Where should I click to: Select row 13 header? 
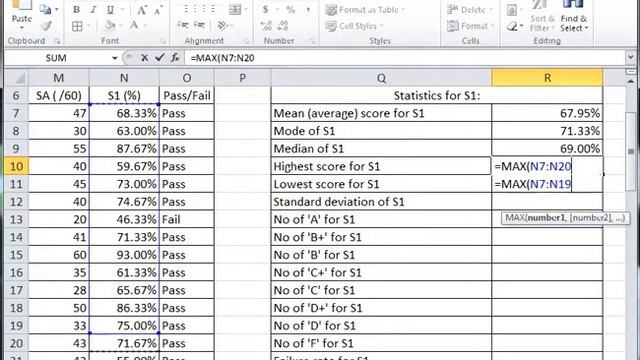16,219
